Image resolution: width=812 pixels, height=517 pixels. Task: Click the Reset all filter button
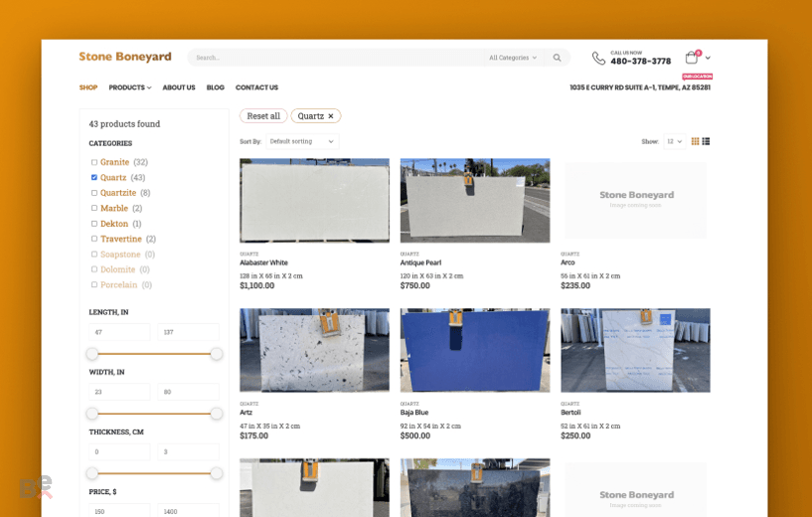point(263,116)
